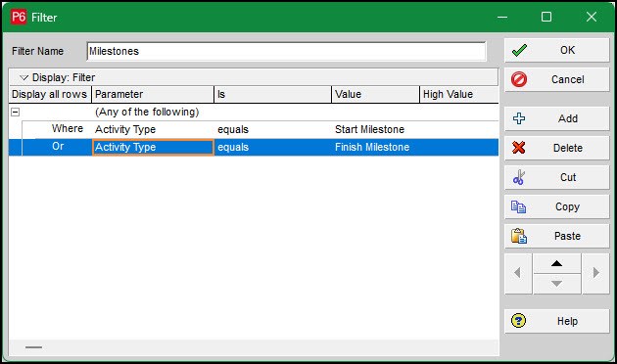Click equals in the Where row
617x364 pixels.
point(233,129)
